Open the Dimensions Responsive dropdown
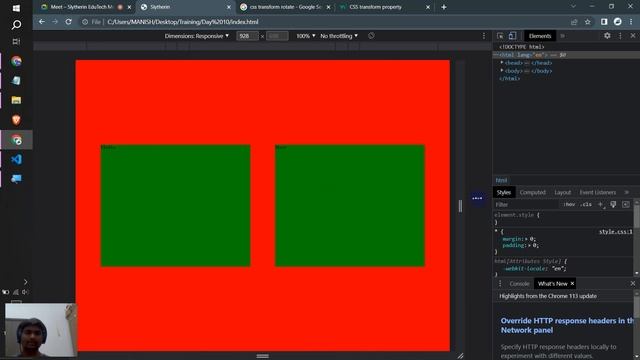Viewport: 640px width, 360px height. 196,36
